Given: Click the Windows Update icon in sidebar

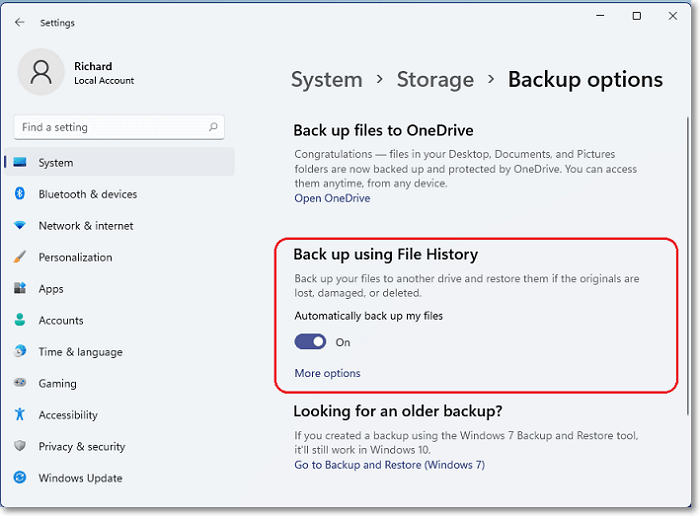Looking at the screenshot, I should tap(20, 478).
